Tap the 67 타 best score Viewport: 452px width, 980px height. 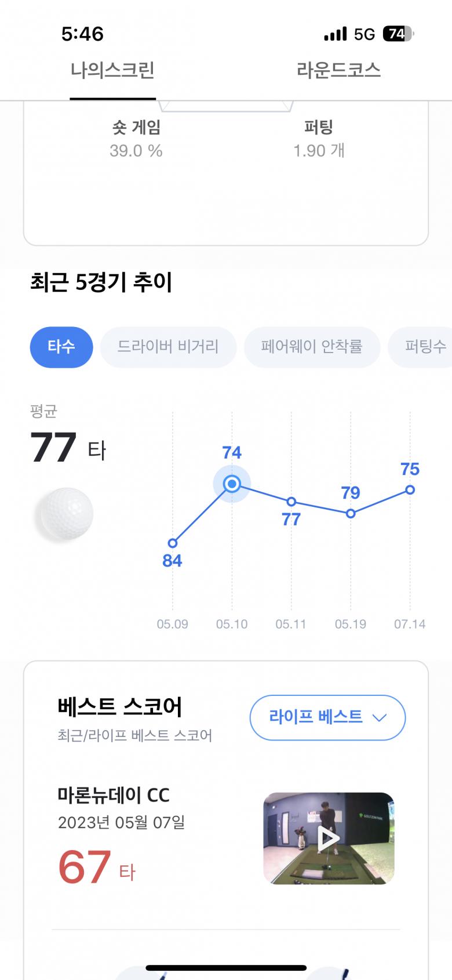96,868
